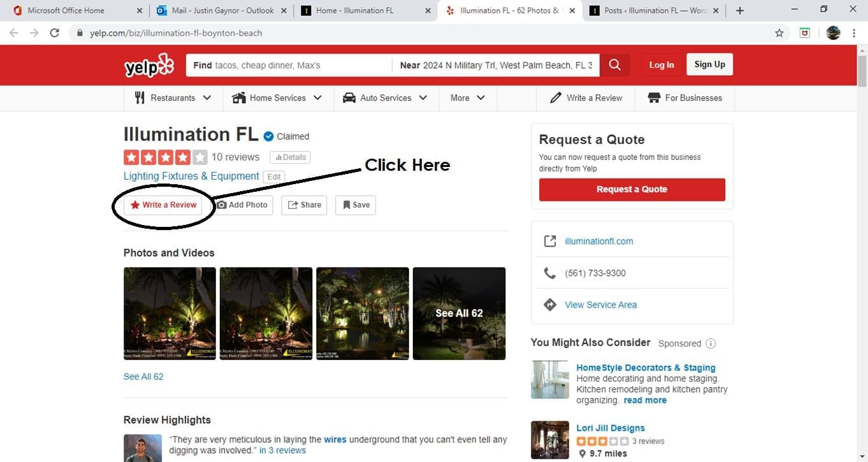Open Write a Review in the nav bar

(x=586, y=98)
